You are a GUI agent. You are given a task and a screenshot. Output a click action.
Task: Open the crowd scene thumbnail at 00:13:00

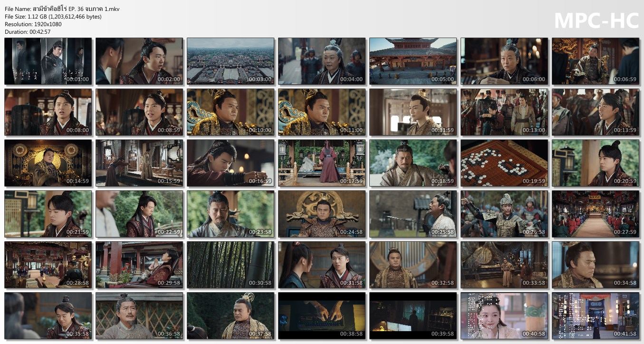pyautogui.click(x=504, y=112)
